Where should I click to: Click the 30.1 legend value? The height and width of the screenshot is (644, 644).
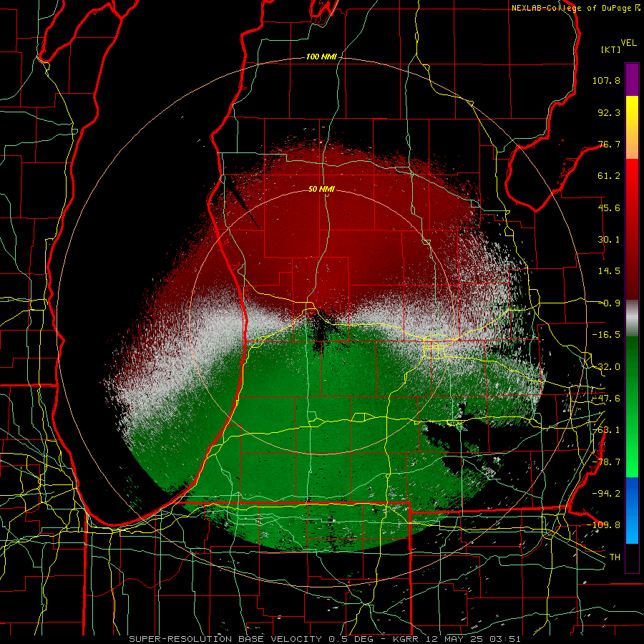click(609, 240)
